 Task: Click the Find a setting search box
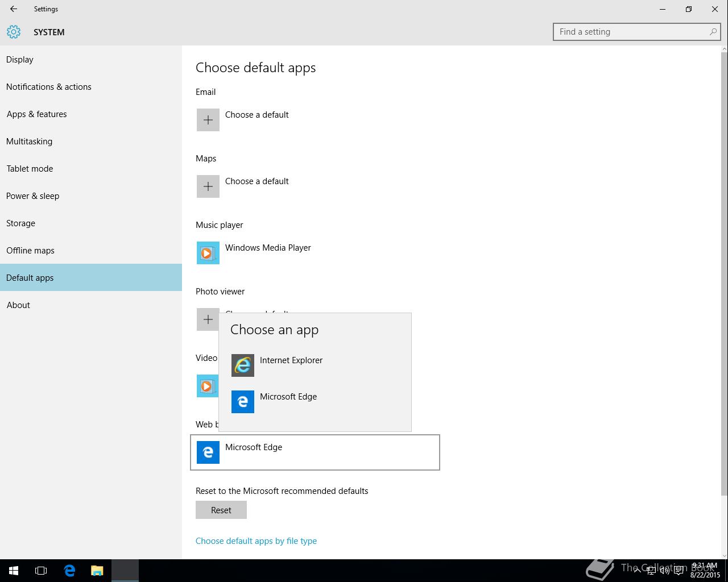(x=631, y=32)
